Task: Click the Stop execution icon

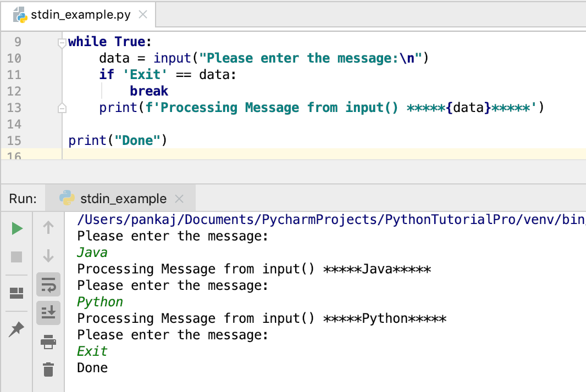Action: 15,256
